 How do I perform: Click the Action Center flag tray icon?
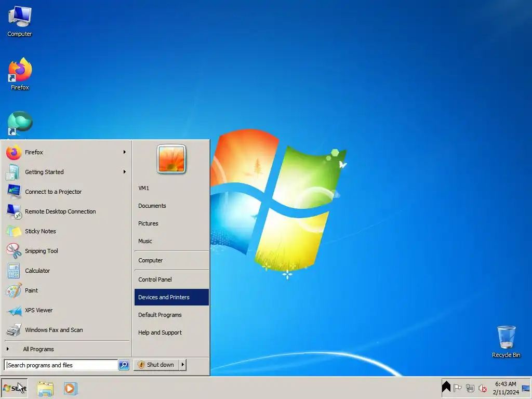click(457, 388)
